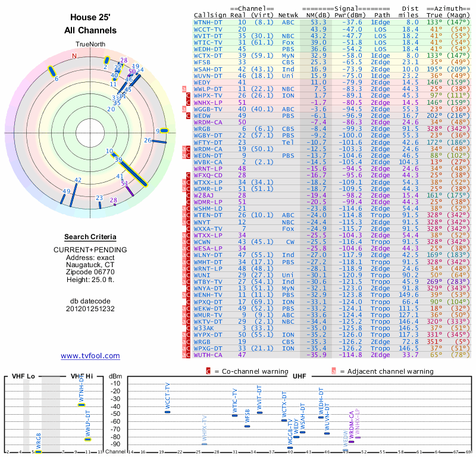
Task: Click the adjacent warning icon beside WGGB-TV row
Action: (x=184, y=109)
